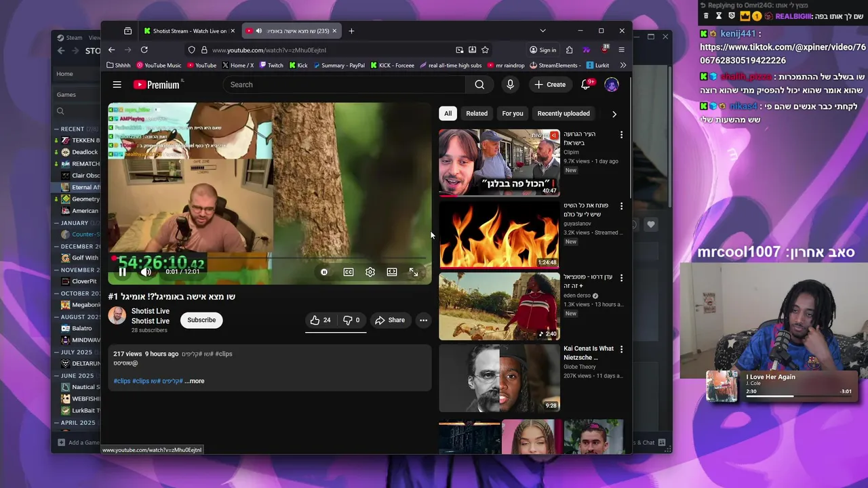Screen dimensions: 868x488
Task: Open the browser application hamburger menu
Action: [621, 49]
